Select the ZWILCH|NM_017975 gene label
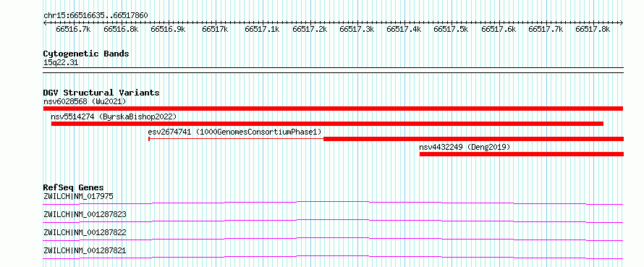The width and height of the screenshot is (644, 267). tap(78, 196)
